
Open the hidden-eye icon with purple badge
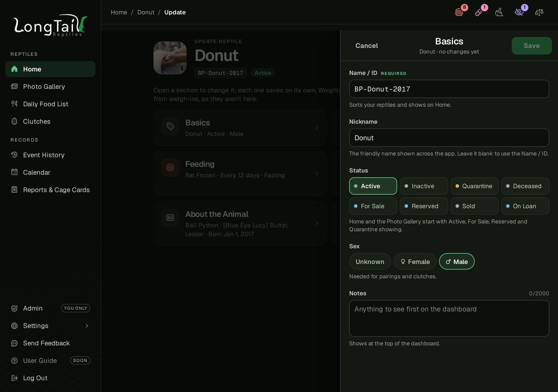point(519,12)
